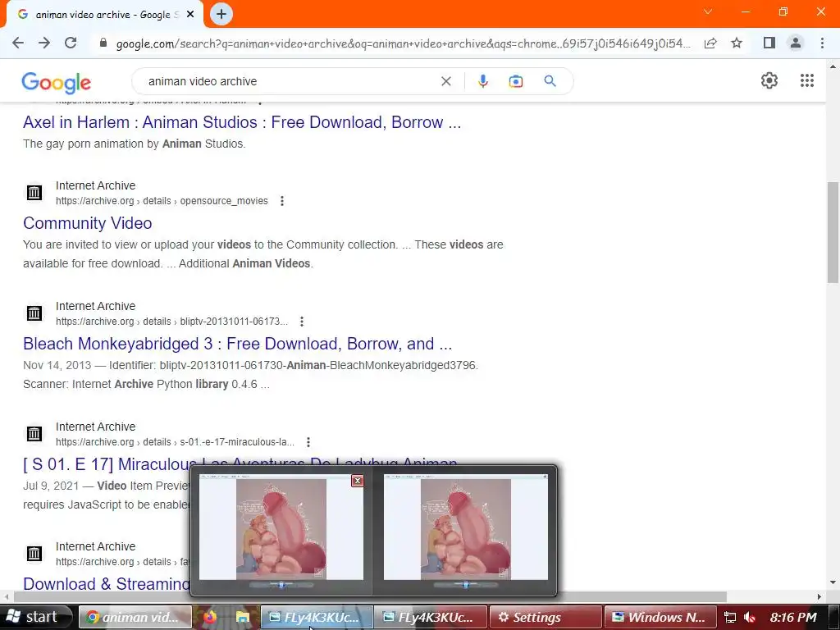Click the horizontal page scrollbar thumb

[x=370, y=596]
